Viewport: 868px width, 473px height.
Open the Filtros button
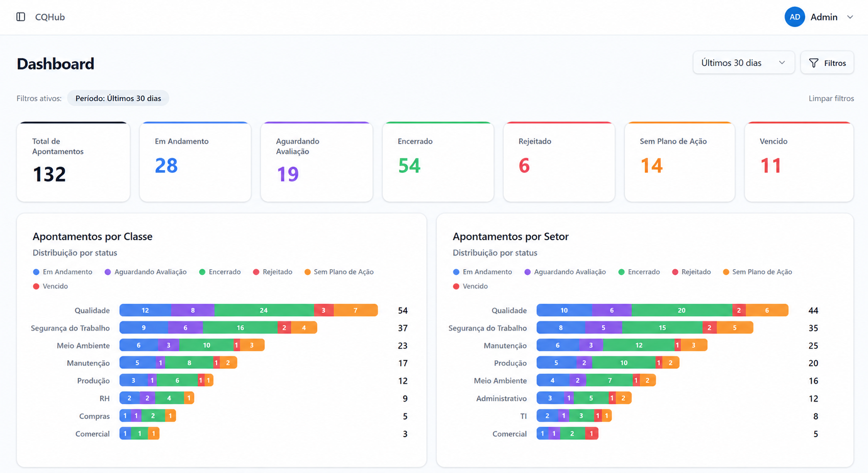pyautogui.click(x=827, y=63)
